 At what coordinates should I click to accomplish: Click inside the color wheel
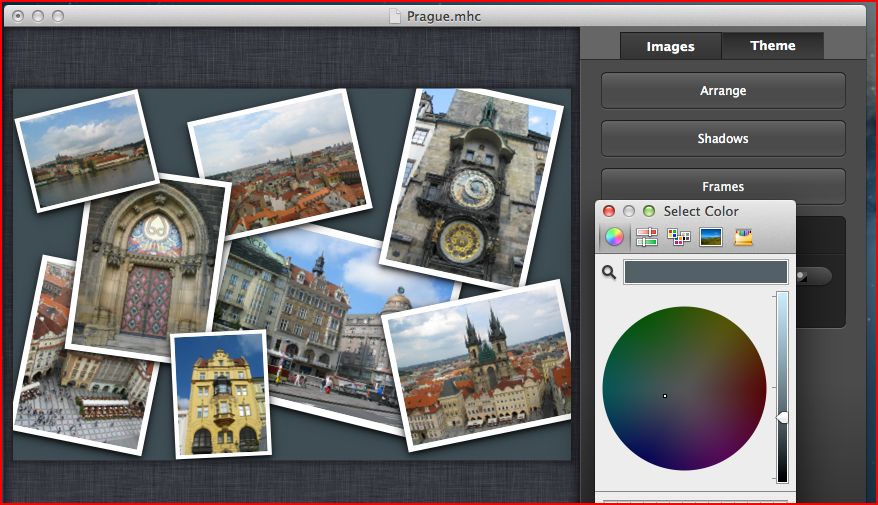[x=684, y=388]
